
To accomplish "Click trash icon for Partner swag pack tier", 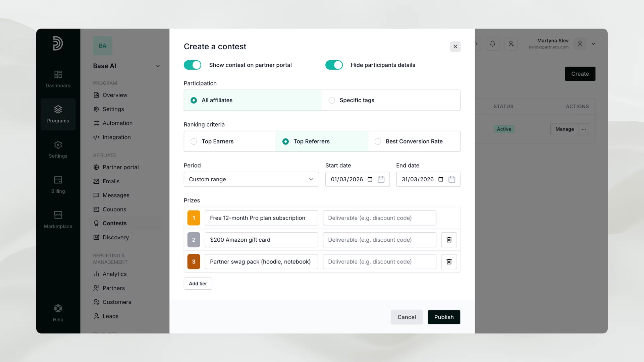I will coord(449,261).
